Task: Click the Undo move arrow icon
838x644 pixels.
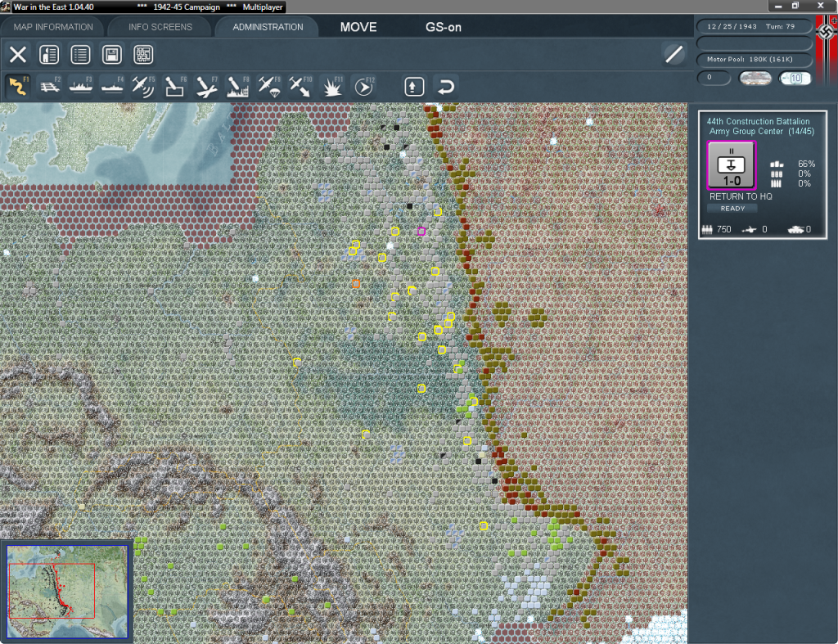Action: (445, 87)
